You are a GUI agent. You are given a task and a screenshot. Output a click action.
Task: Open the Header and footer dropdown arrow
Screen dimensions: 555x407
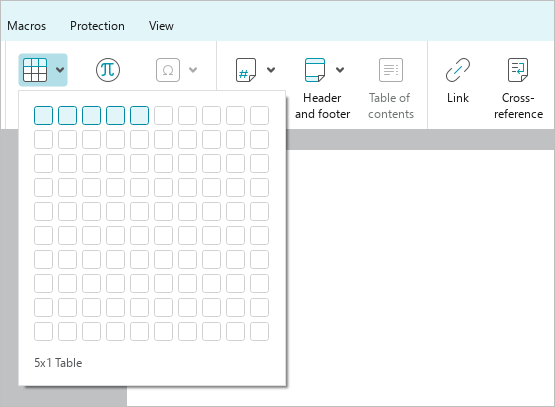(x=340, y=70)
